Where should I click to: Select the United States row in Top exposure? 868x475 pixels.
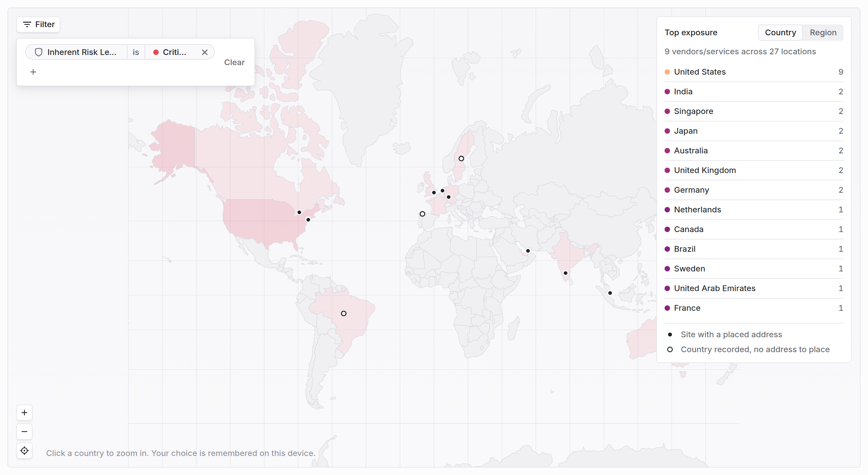[x=754, y=72]
